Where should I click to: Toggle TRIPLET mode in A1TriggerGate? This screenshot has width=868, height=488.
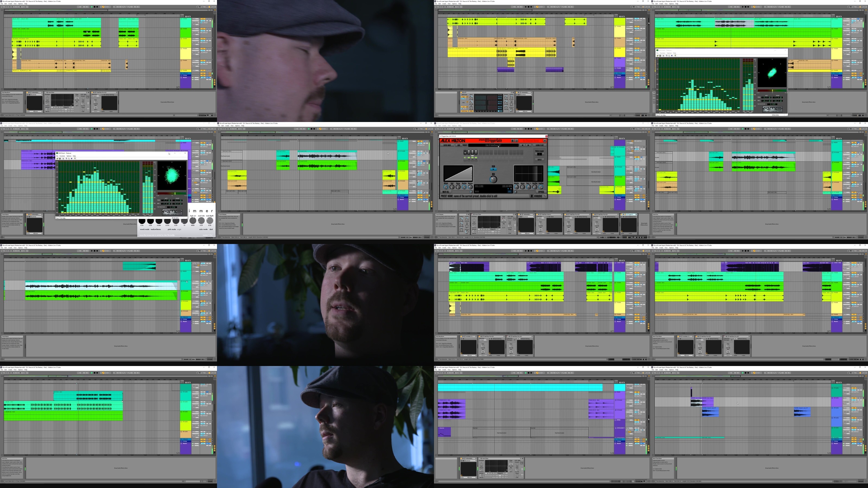pyautogui.click(x=540, y=160)
